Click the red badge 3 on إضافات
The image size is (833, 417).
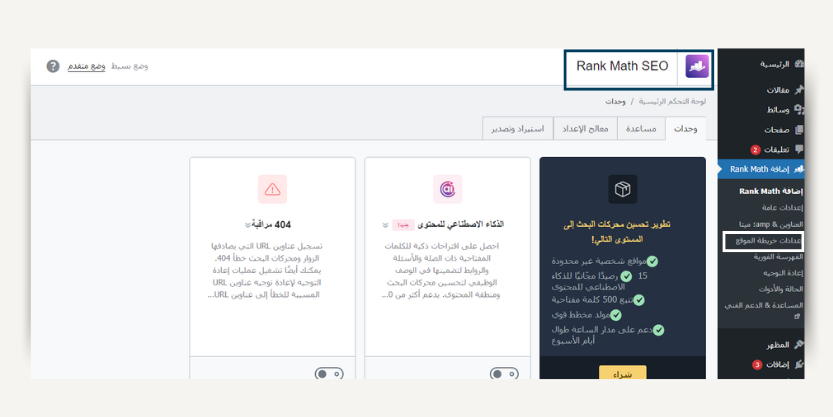[757, 364]
